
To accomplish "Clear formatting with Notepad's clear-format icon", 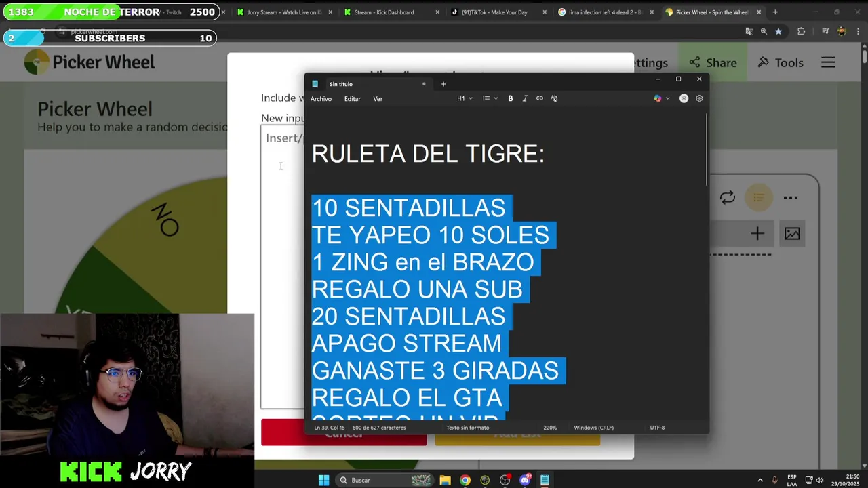I will [x=554, y=98].
